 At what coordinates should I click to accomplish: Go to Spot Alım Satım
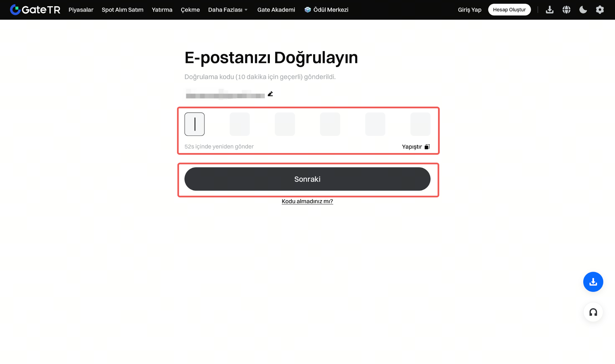[122, 10]
